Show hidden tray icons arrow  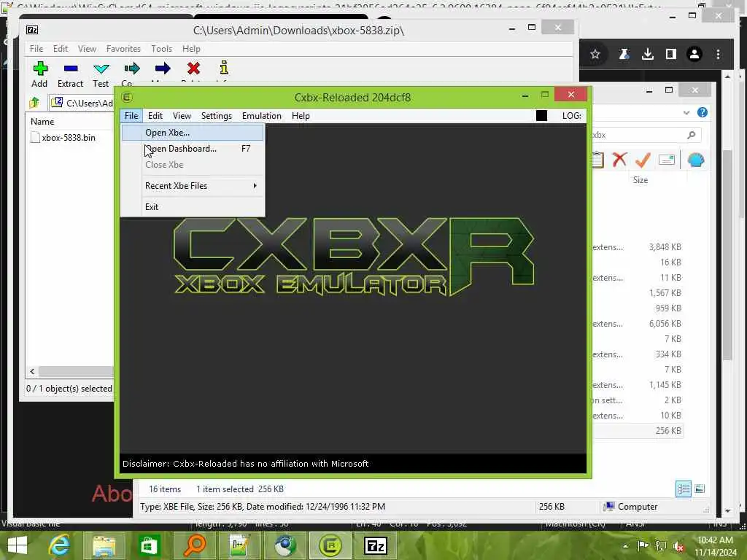point(625,545)
